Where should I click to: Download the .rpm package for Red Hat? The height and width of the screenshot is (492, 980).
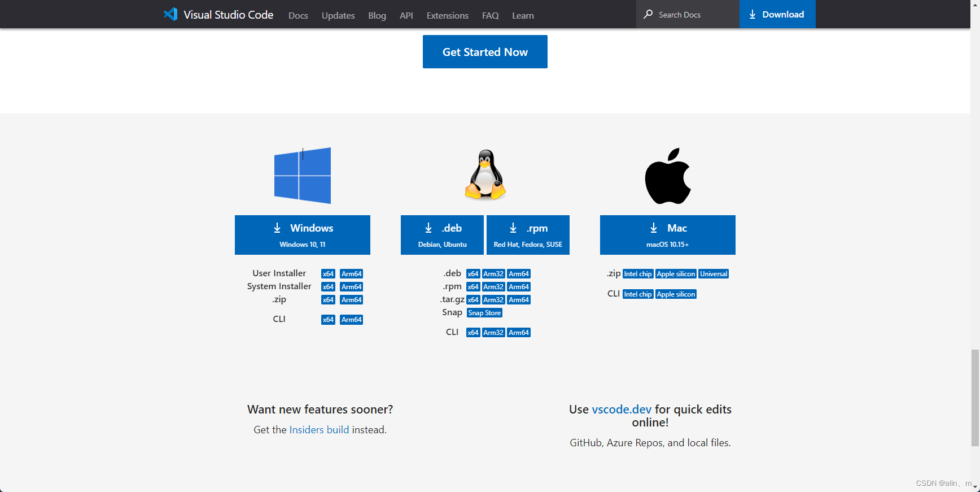tap(528, 235)
